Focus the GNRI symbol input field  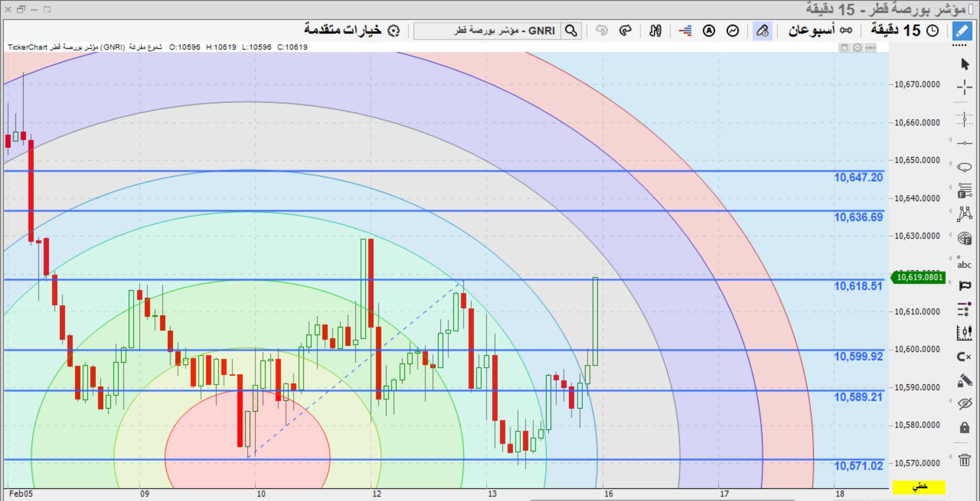click(487, 31)
